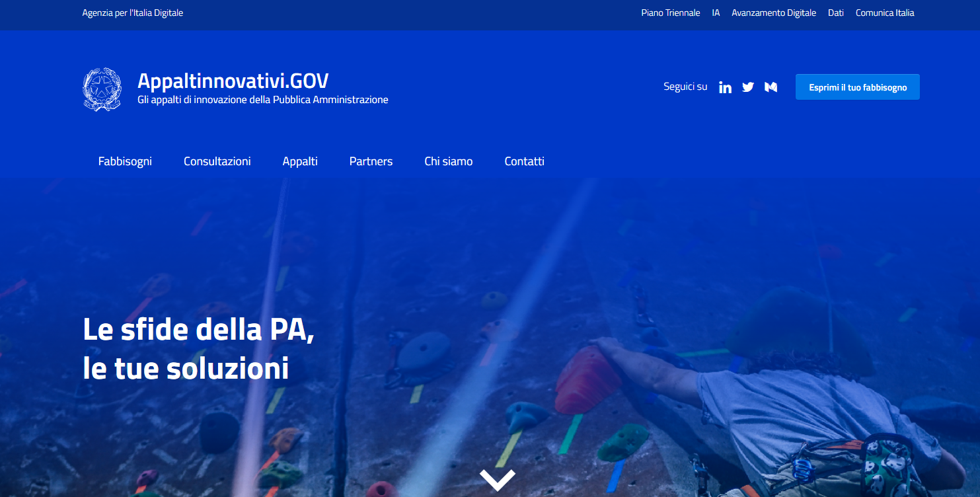The image size is (980, 497).
Task: Open the LinkedIn profile icon
Action: [x=725, y=87]
